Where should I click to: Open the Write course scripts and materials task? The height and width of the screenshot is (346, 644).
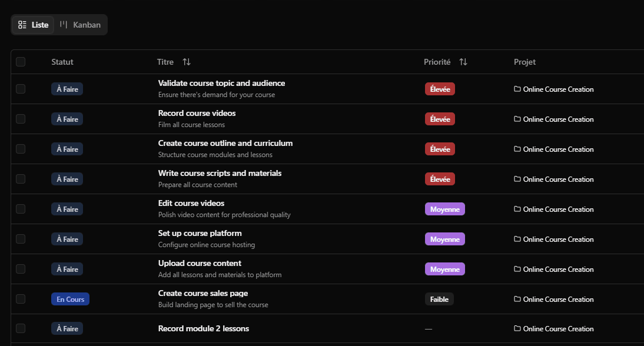[x=220, y=174]
